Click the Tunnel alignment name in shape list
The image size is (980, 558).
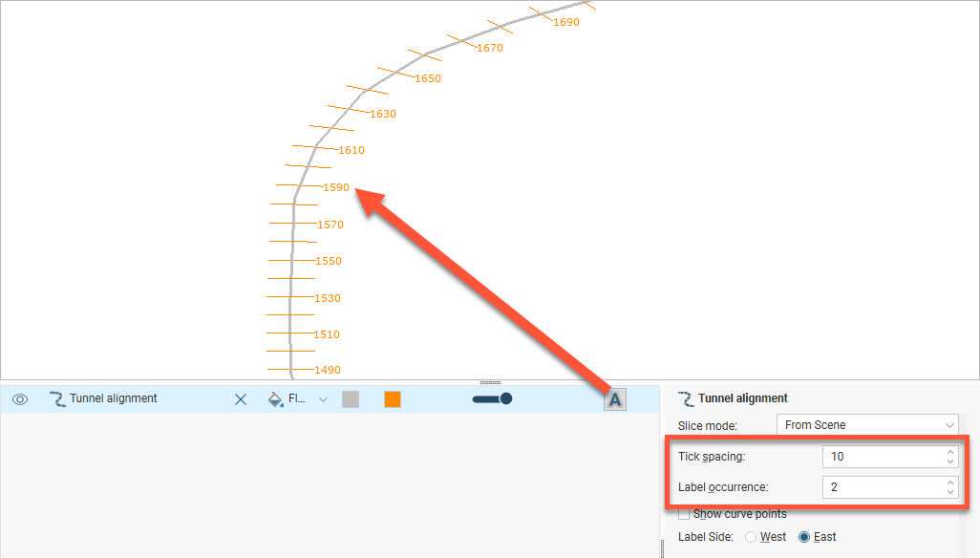coord(113,398)
